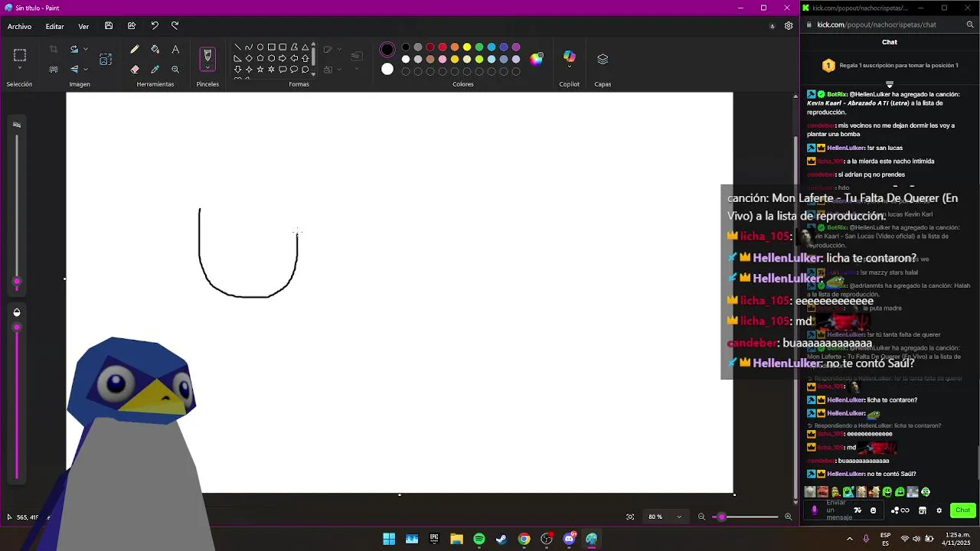
Task: Click the Share icon in Paint
Action: tap(132, 26)
